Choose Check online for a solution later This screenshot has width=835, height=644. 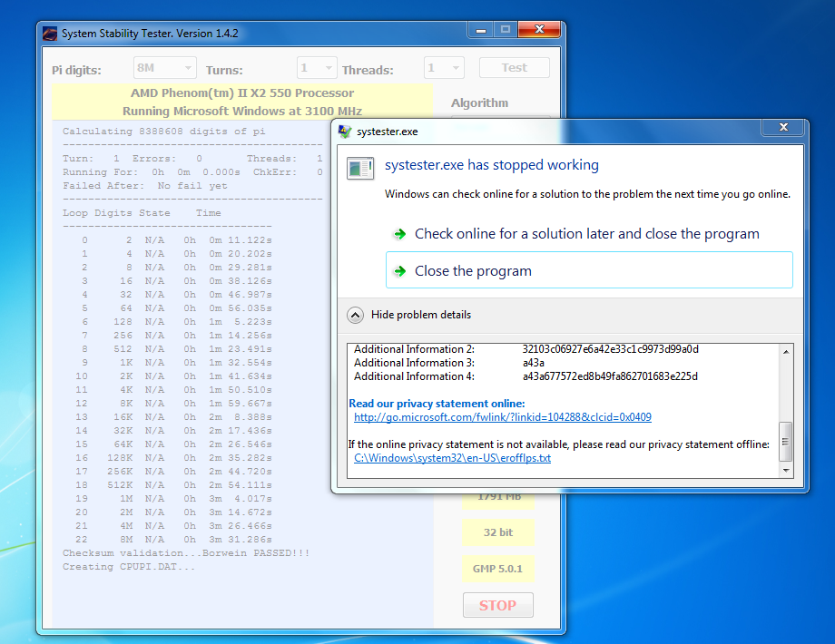tap(587, 234)
